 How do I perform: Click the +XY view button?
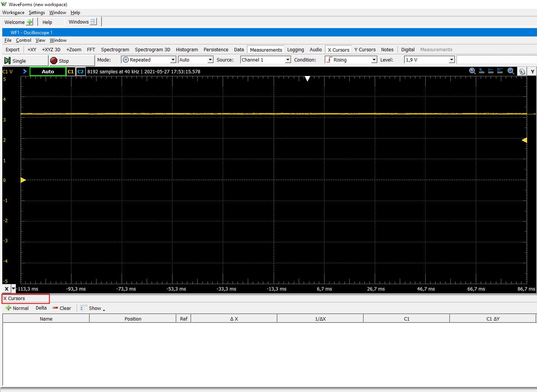32,50
